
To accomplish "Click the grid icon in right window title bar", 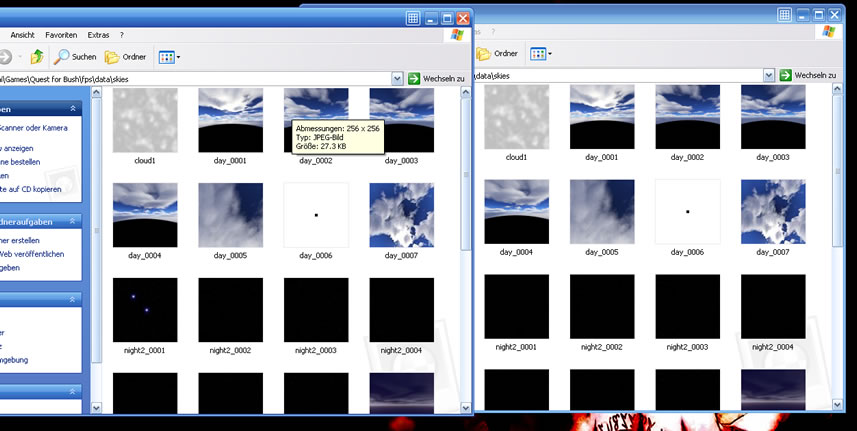I will pyautogui.click(x=784, y=15).
